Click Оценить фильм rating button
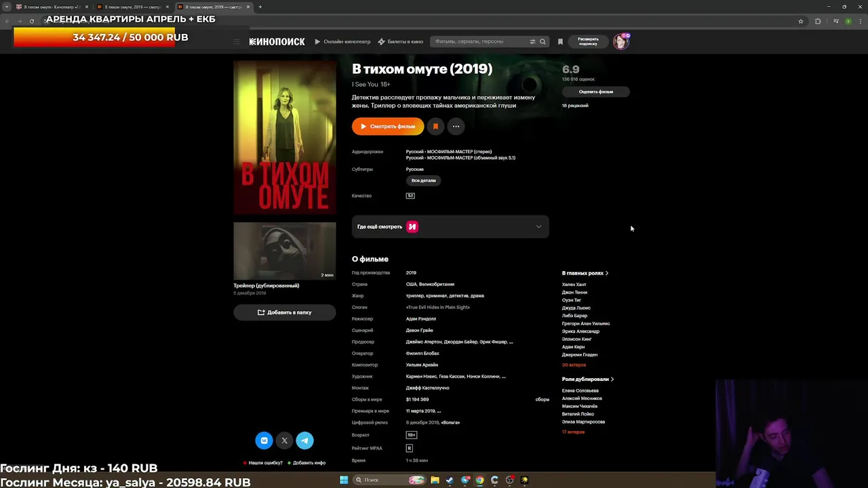This screenshot has width=868, height=488. pos(595,91)
